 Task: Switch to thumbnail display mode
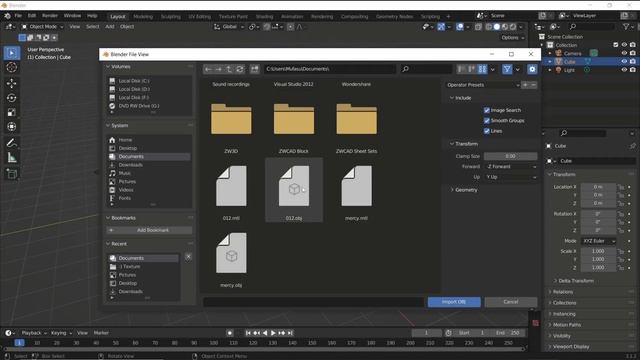point(482,69)
